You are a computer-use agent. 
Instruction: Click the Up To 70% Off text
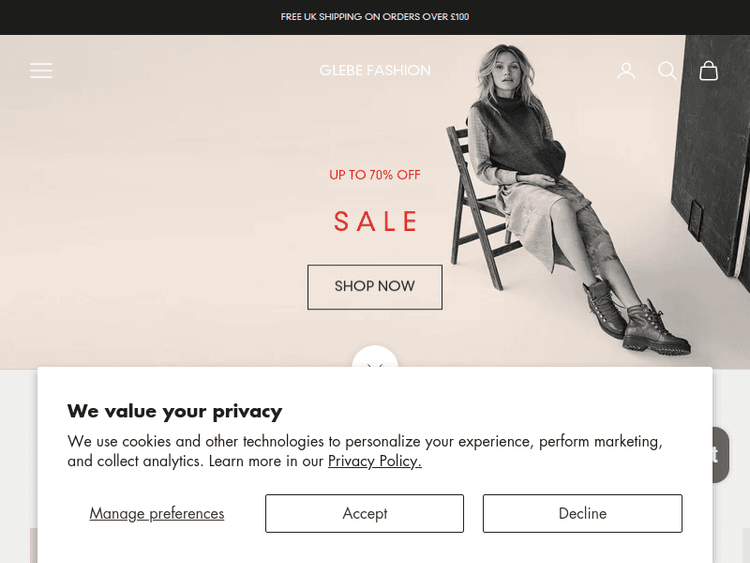coord(375,175)
